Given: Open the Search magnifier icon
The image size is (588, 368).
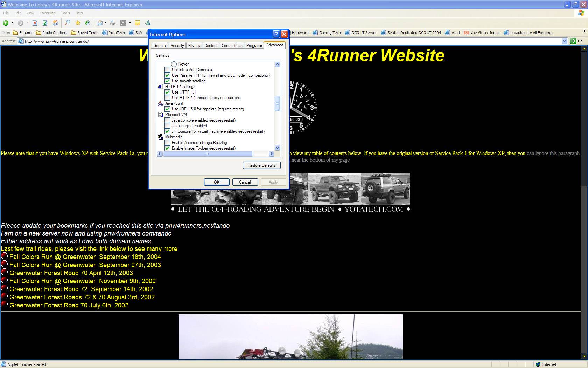Looking at the screenshot, I should (68, 23).
